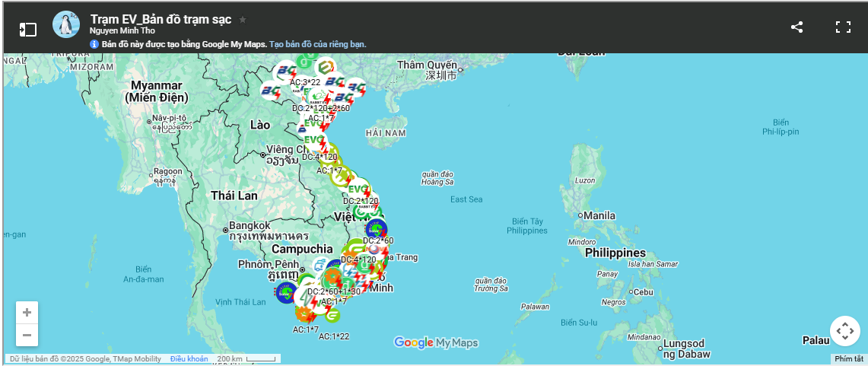Select the easternmost BG station marker
Screen dimensions: 868x366
click(357, 88)
